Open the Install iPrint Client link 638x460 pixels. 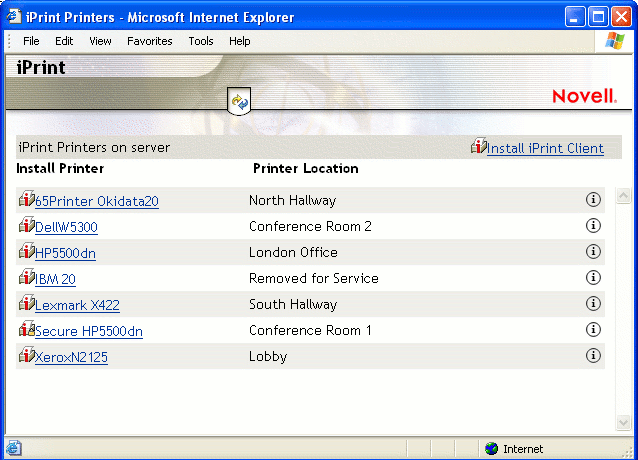(x=545, y=148)
